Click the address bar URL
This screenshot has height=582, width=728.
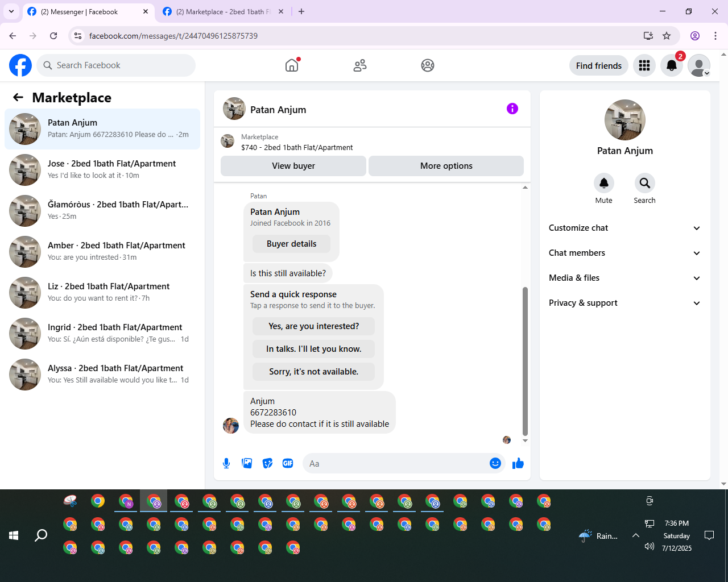tap(173, 36)
